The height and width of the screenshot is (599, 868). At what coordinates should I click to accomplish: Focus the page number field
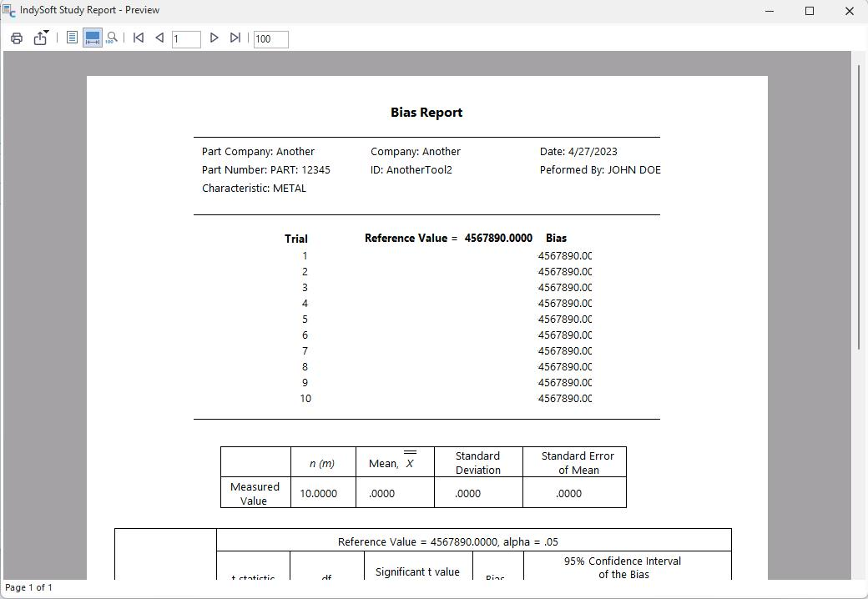point(186,38)
